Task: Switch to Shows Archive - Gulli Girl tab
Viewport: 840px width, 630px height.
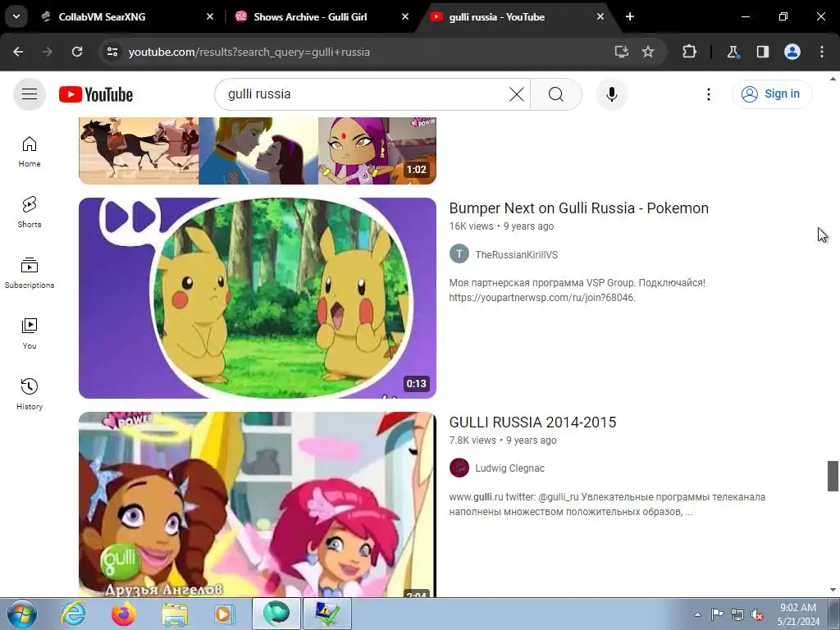Action: [310, 16]
